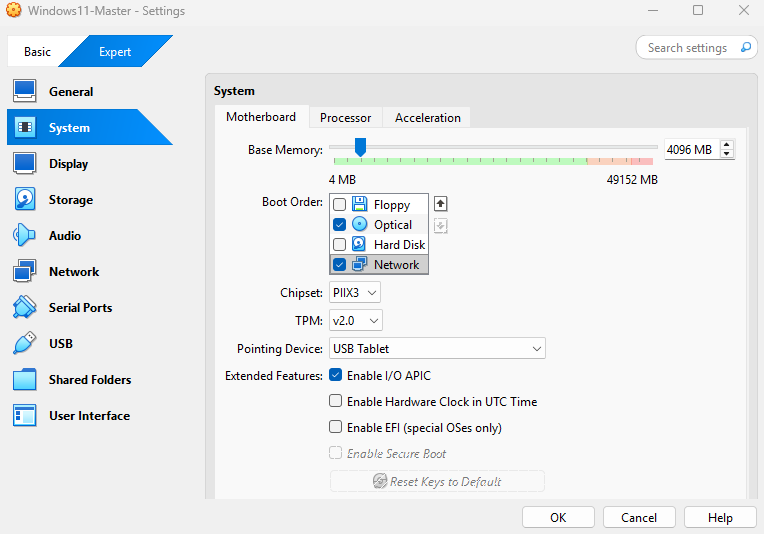Click the Floppy disk icon in boot order

[360, 204]
